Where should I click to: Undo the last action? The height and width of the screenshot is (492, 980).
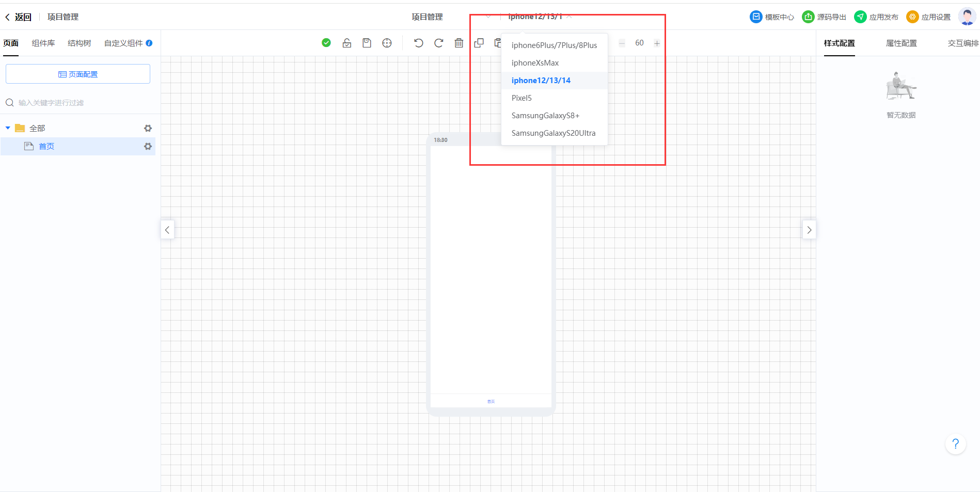tap(419, 43)
